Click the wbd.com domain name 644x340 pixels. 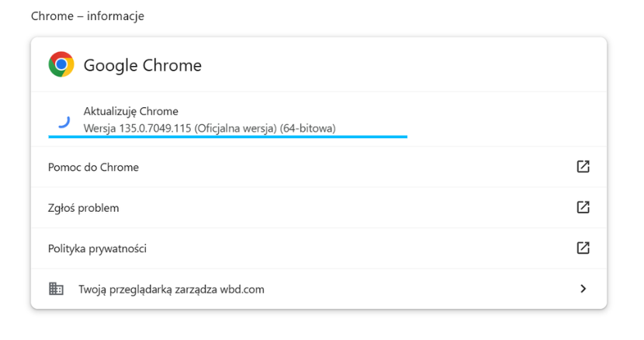242,290
